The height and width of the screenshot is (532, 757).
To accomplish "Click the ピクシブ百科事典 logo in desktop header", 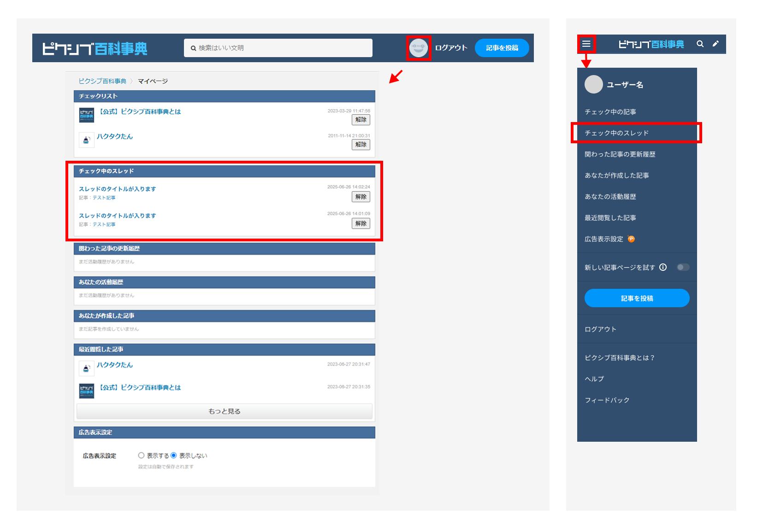I will (95, 48).
